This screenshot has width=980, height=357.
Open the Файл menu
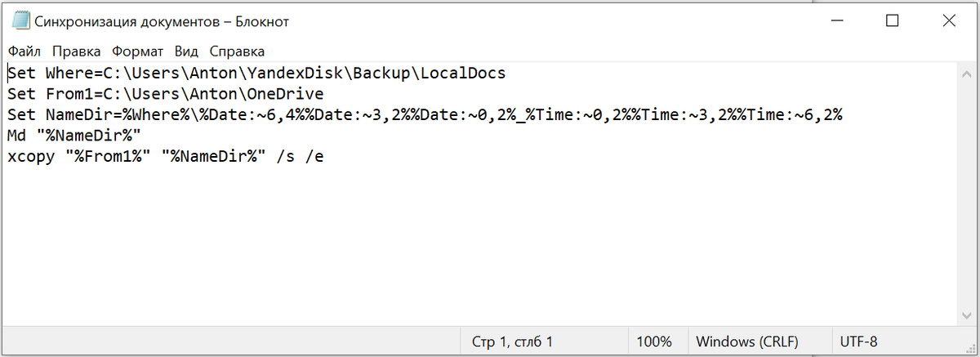pos(24,51)
